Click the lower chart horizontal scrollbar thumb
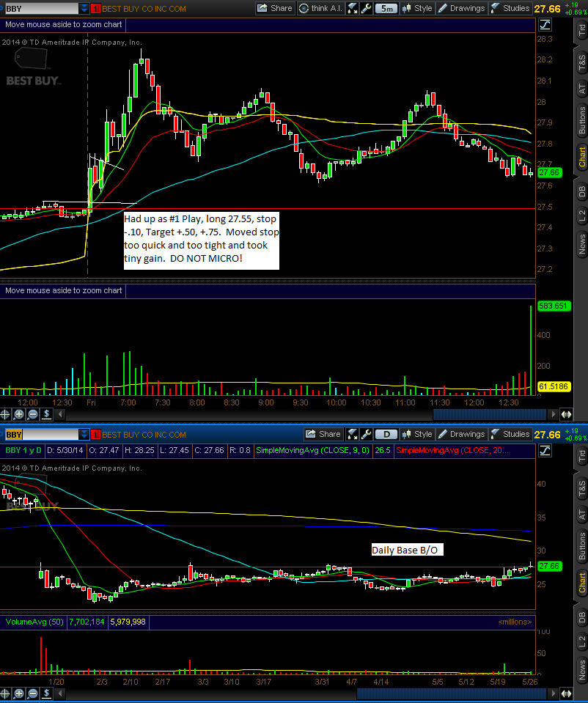588x703 pixels. click(452, 693)
